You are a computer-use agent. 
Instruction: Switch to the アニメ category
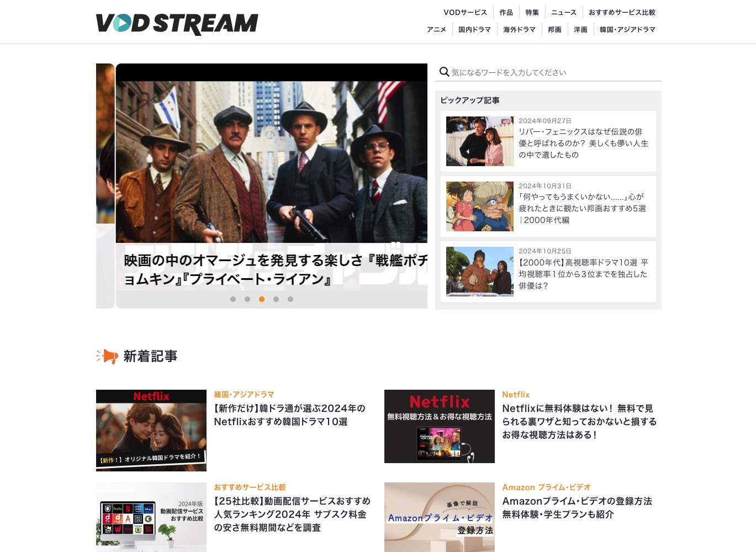436,29
